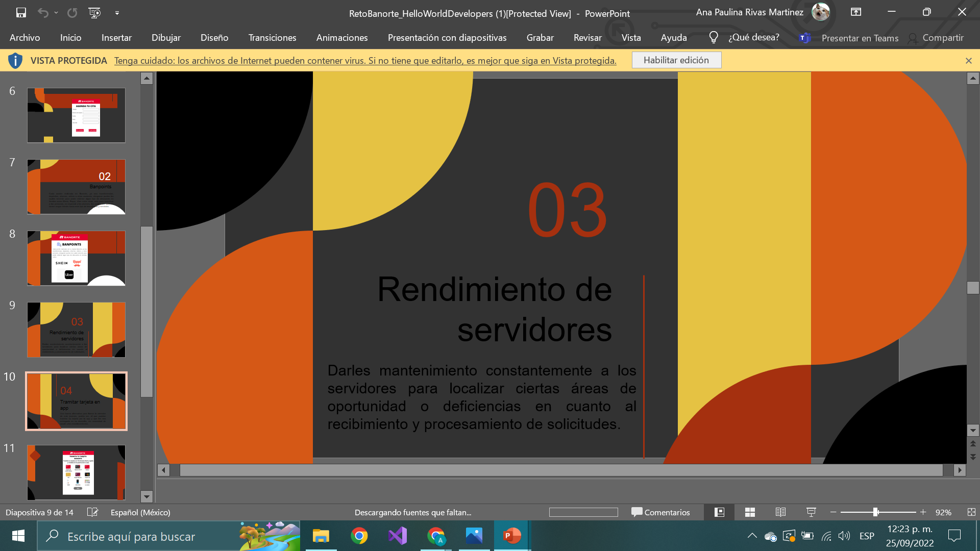Click Habilitar edición button
This screenshot has height=551, width=980.
[x=676, y=60]
